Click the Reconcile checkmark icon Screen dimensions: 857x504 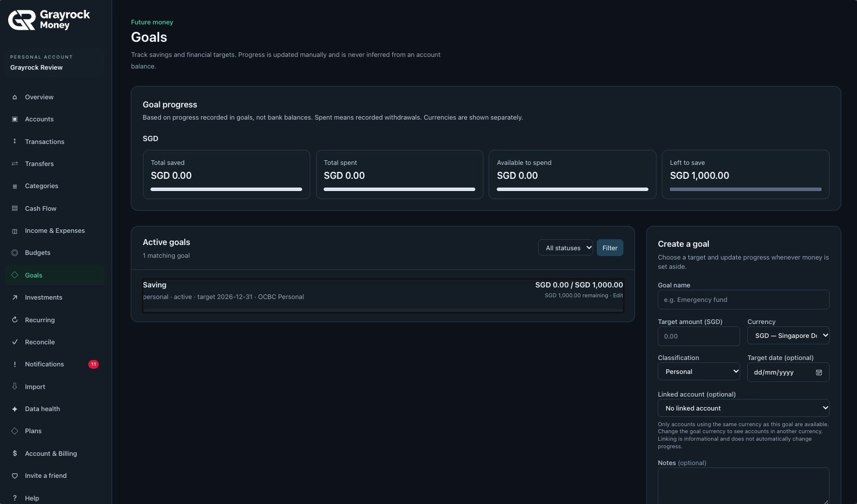coord(15,342)
